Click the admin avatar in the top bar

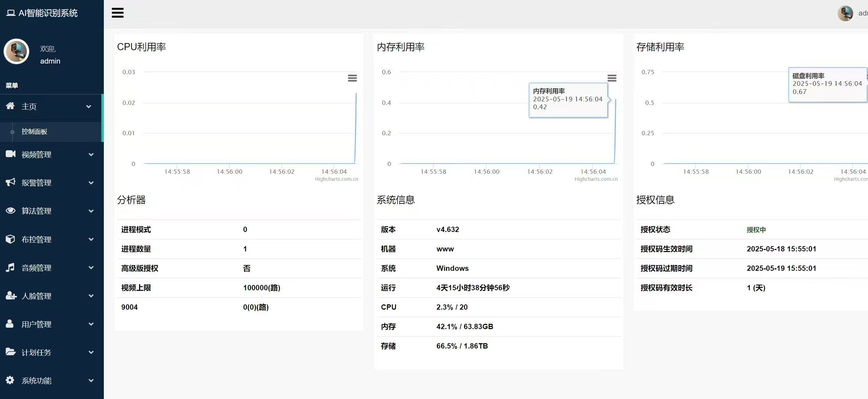tap(845, 13)
